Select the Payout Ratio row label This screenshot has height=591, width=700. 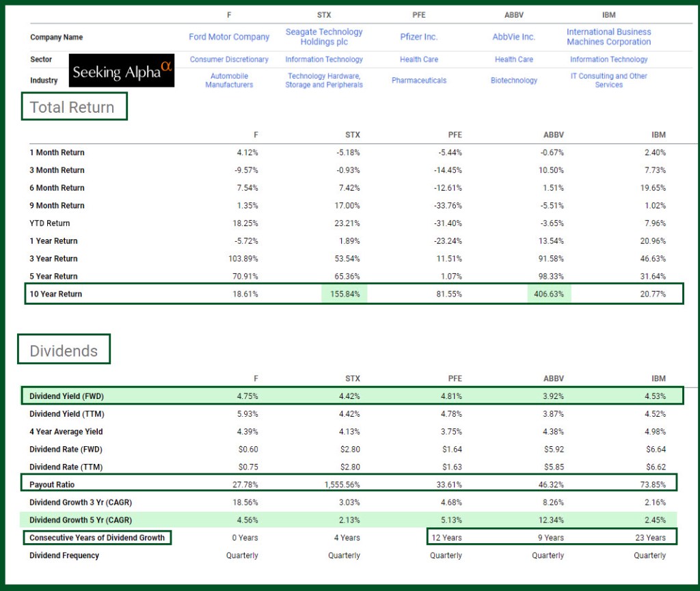51,485
